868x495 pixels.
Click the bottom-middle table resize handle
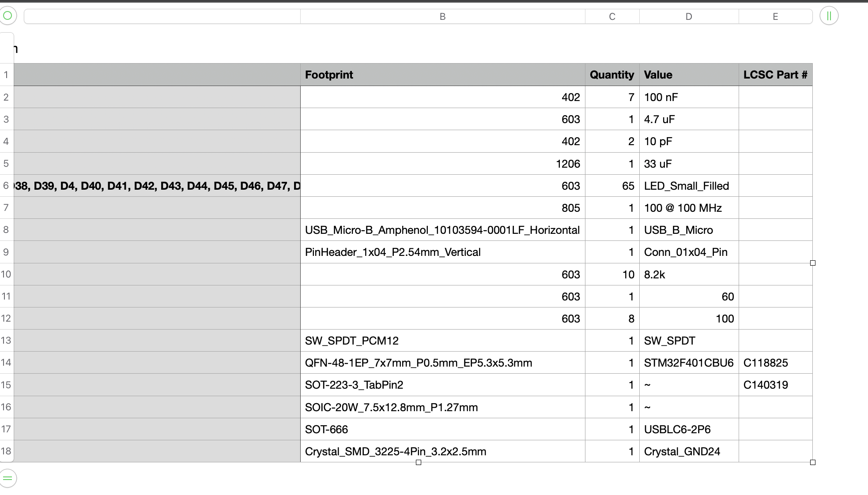419,462
